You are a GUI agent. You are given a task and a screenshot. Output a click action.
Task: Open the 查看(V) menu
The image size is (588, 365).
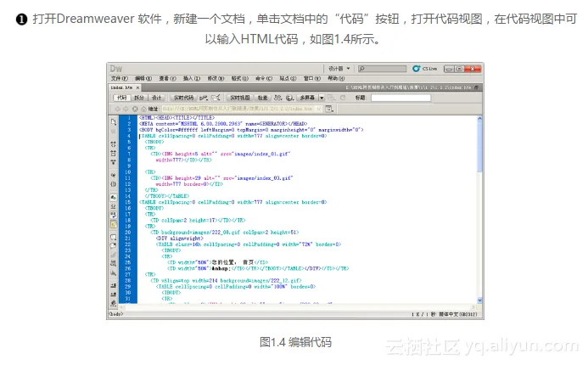coord(167,79)
